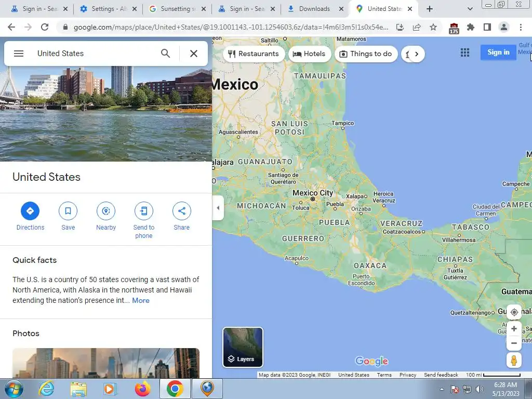Open the Extensions puzzle menu
The image size is (532, 399).
471,27
